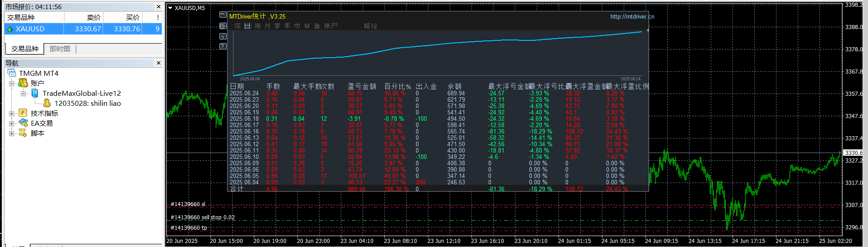Click the 2025.06.24 row date
The height and width of the screenshot is (247, 868).
244,93
